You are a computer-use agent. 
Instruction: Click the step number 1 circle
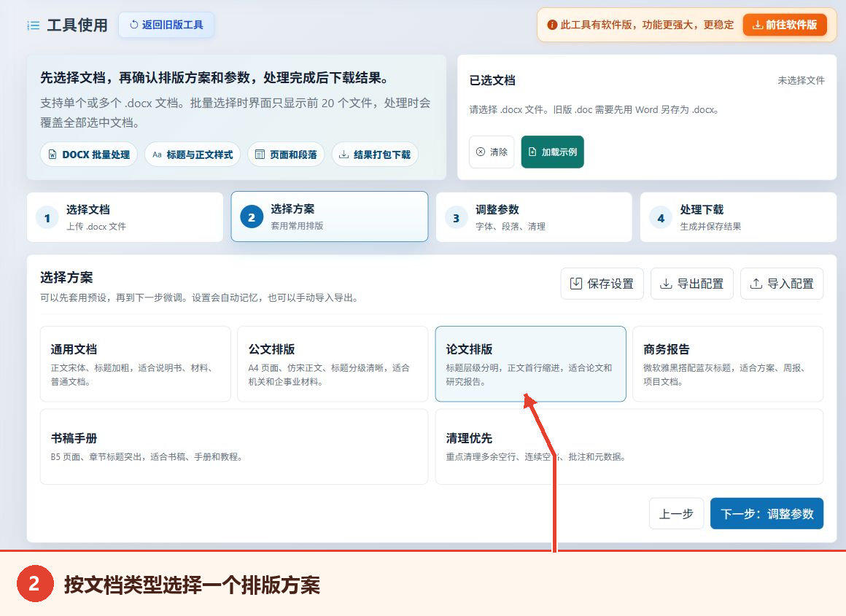coord(47,218)
